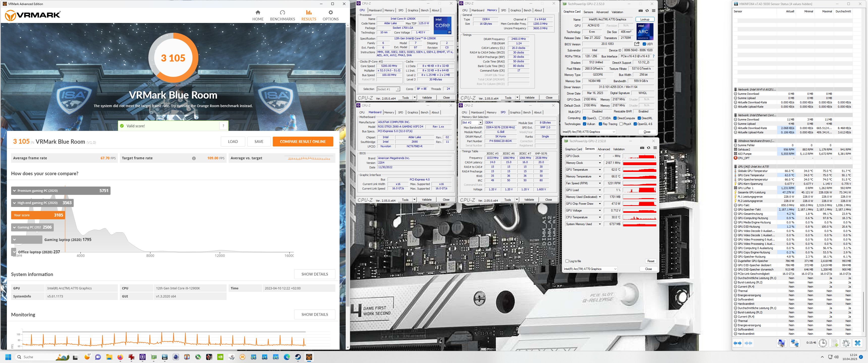
Task: Open VRMark OPTIONS page
Action: point(331,15)
